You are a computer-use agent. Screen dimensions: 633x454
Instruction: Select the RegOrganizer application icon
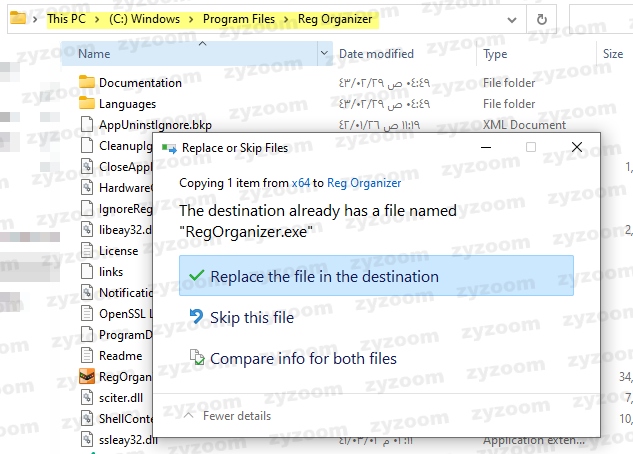(87, 376)
